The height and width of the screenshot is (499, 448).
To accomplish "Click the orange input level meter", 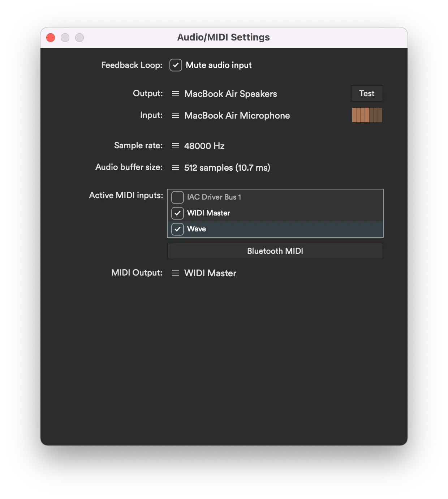I will pos(367,115).
